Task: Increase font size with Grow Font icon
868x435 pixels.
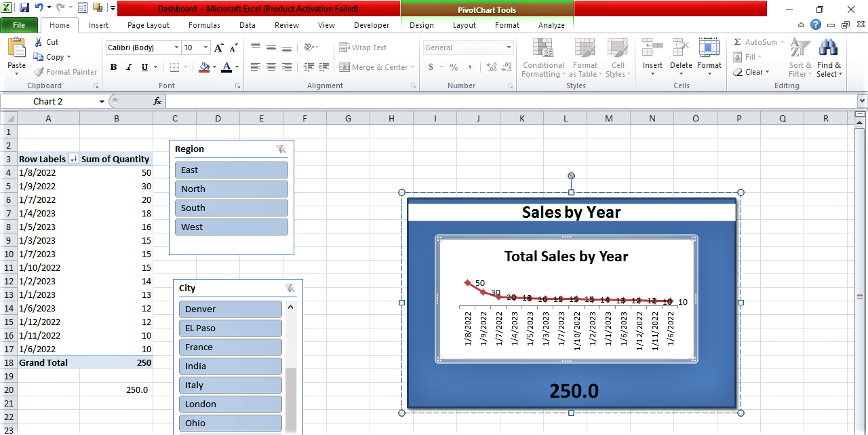Action: click(x=218, y=48)
